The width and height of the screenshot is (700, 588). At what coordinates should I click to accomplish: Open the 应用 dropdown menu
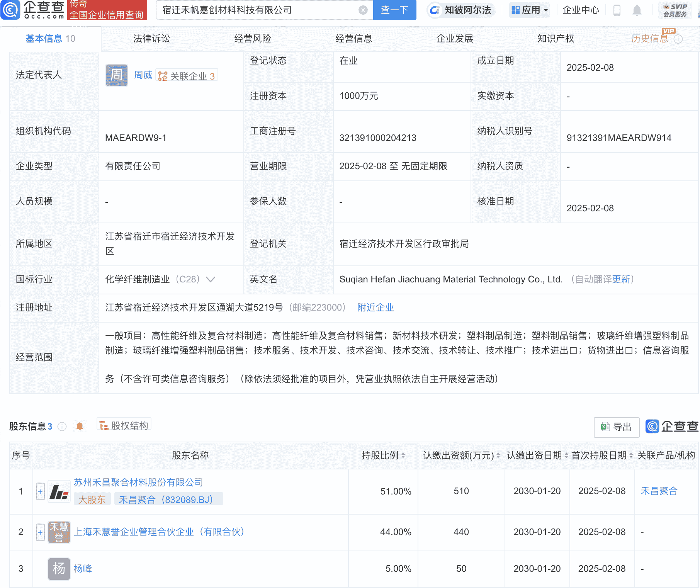click(x=529, y=10)
